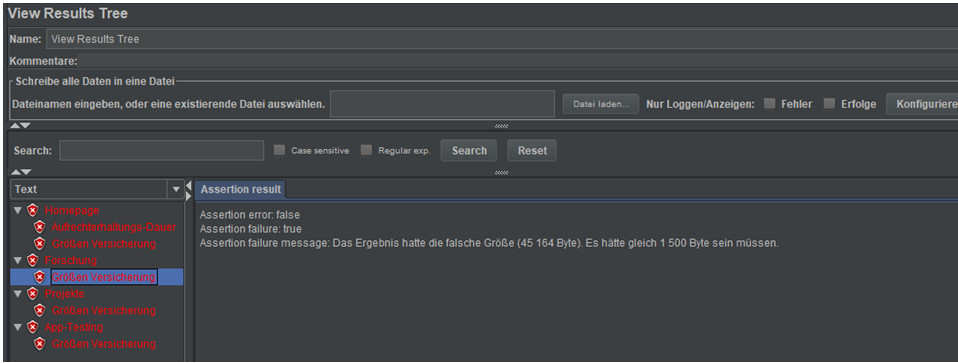Select the Projekte sampler in the tree
958x363 pixels.
[x=64, y=294]
